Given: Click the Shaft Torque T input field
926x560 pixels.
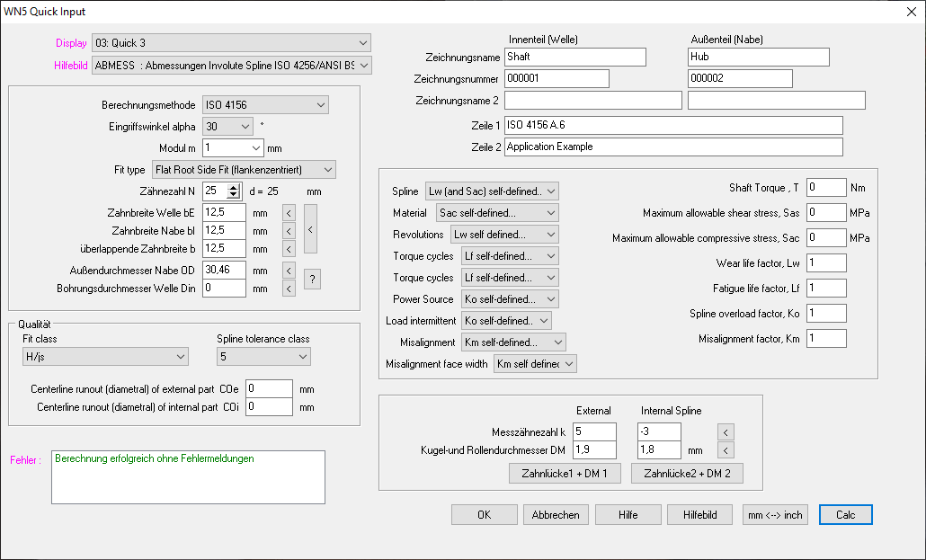Looking at the screenshot, I should 825,188.
